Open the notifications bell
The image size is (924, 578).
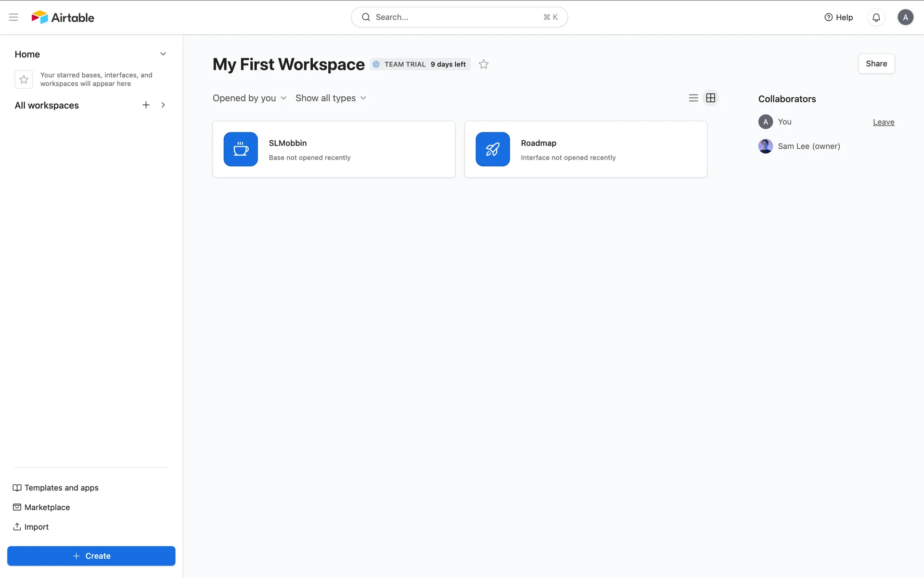pyautogui.click(x=876, y=17)
